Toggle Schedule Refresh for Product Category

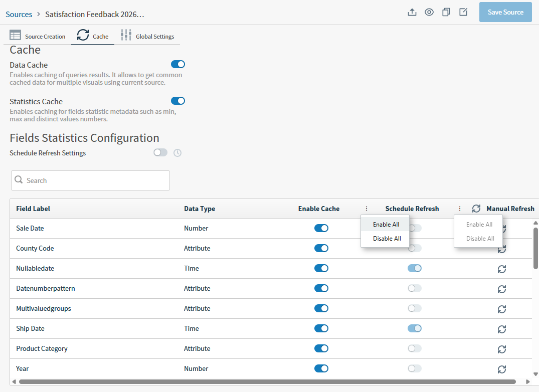point(415,348)
